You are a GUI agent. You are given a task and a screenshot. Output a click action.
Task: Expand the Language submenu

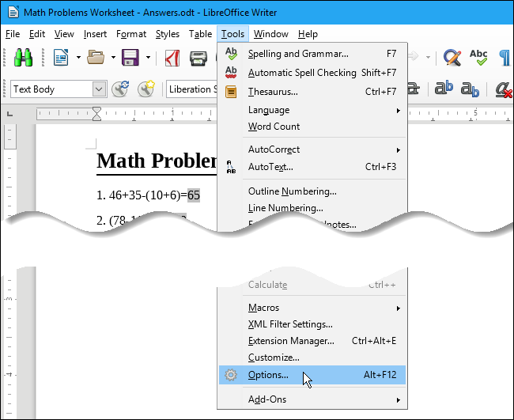312,110
